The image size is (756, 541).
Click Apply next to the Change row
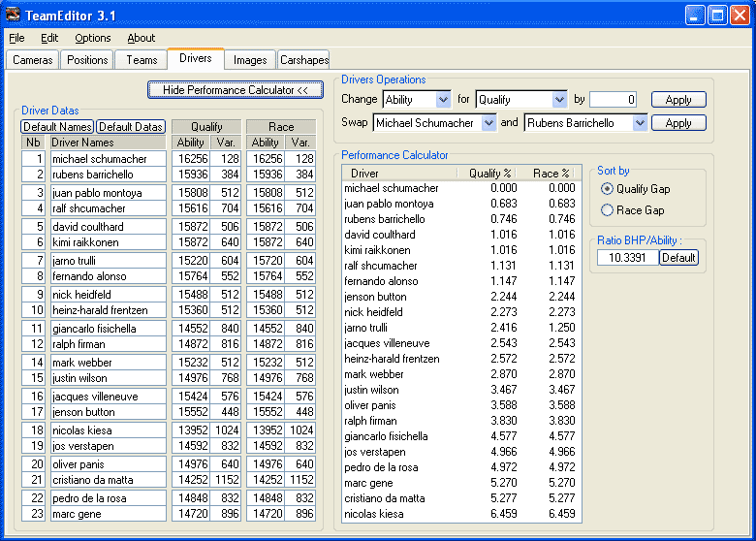(678, 100)
